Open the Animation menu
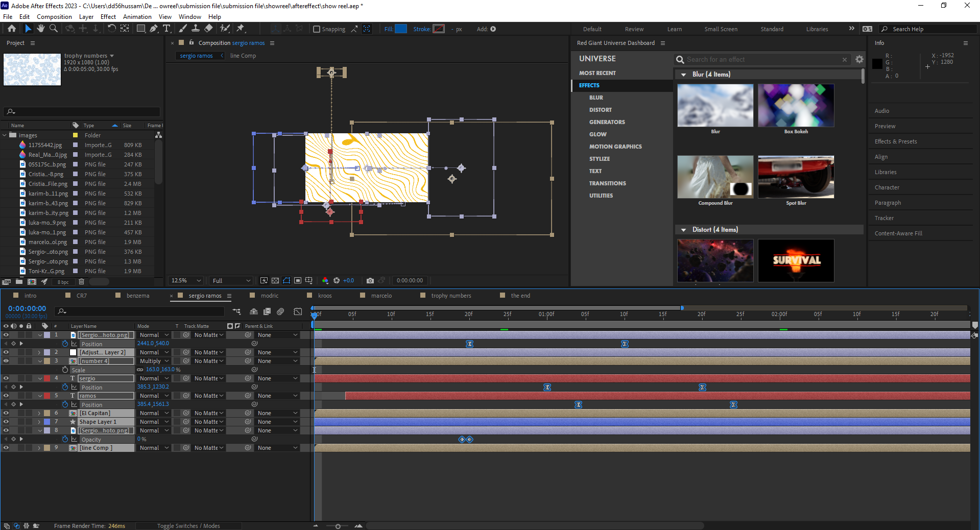 pos(137,17)
